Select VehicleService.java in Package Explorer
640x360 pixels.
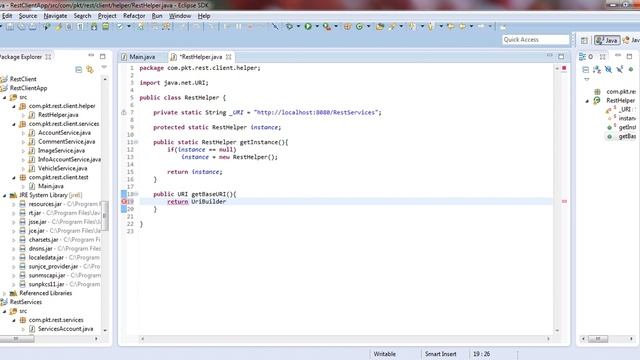(62, 168)
